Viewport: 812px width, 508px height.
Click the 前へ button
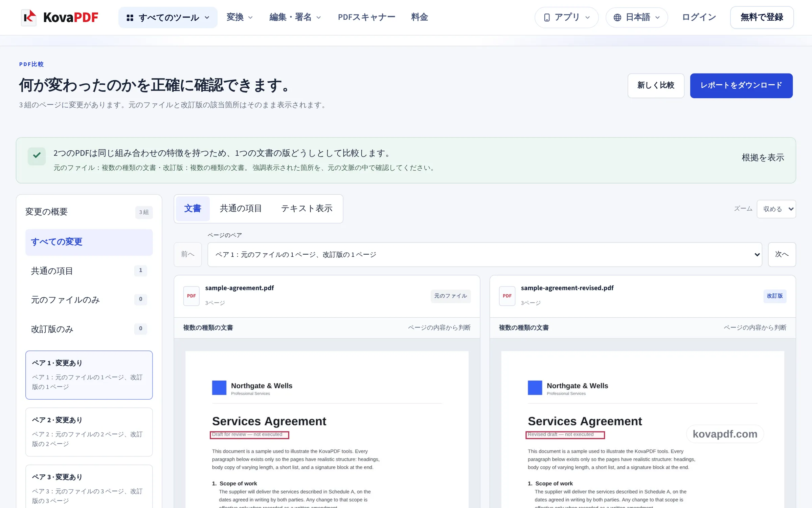(x=188, y=254)
